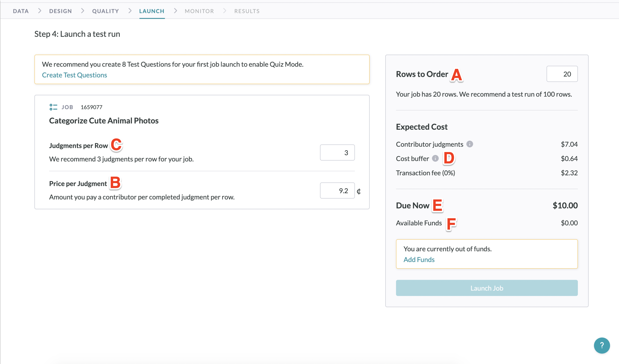Switch to the DESIGN step tab
The width and height of the screenshot is (619, 364).
pyautogui.click(x=60, y=11)
